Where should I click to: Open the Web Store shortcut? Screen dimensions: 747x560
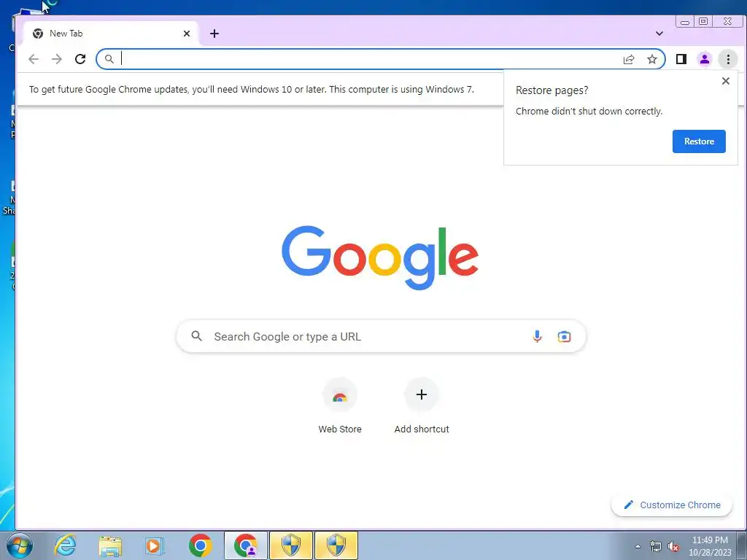click(340, 406)
